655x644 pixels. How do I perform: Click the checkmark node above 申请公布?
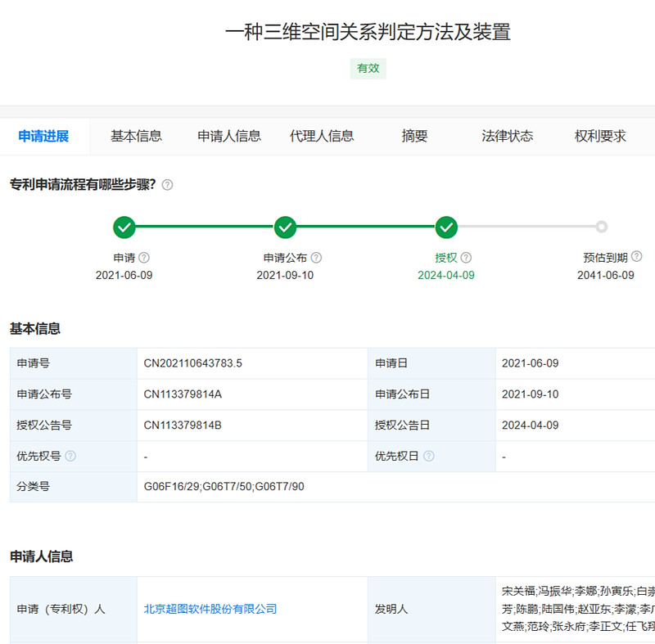(x=286, y=227)
